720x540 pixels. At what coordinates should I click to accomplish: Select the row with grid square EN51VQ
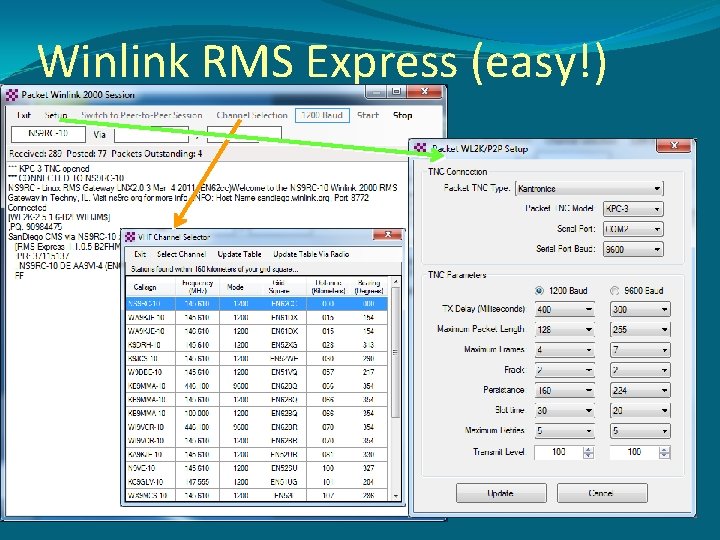coord(257,372)
